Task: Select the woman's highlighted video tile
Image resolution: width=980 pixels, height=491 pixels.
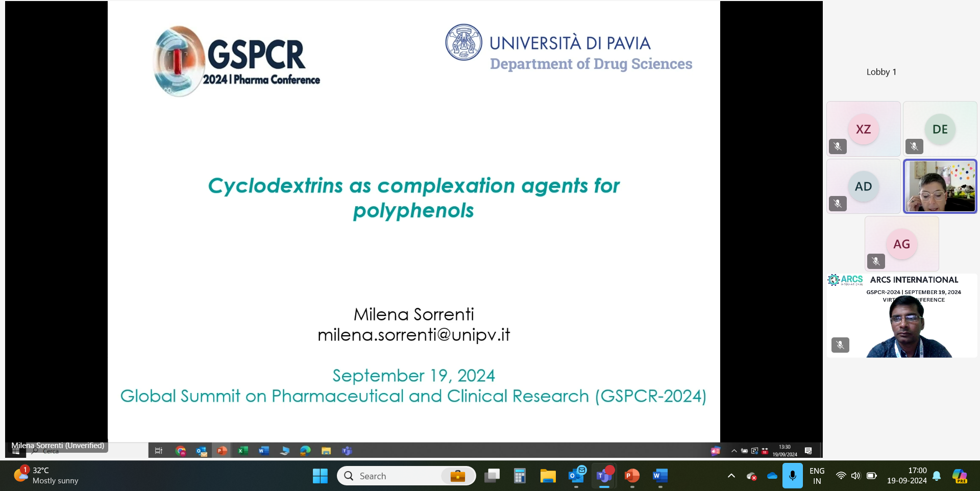Action: tap(940, 186)
